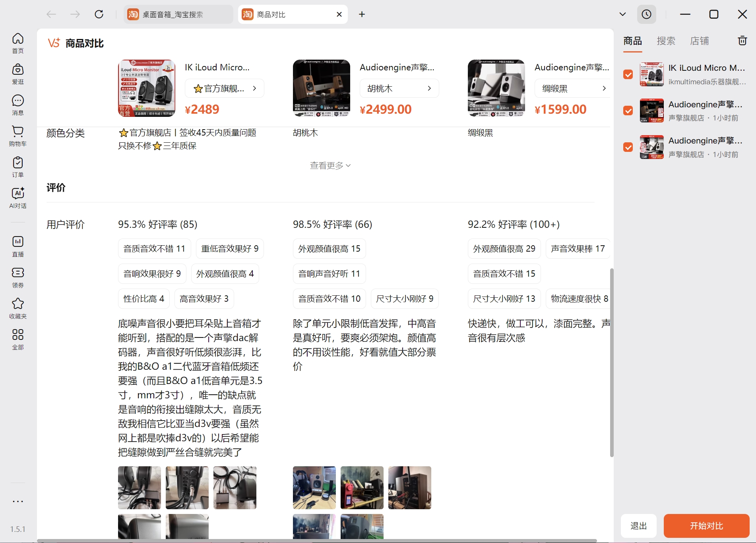Uncheck the IK iLoud Micro product checkbox
This screenshot has height=543, width=756.
click(x=628, y=74)
